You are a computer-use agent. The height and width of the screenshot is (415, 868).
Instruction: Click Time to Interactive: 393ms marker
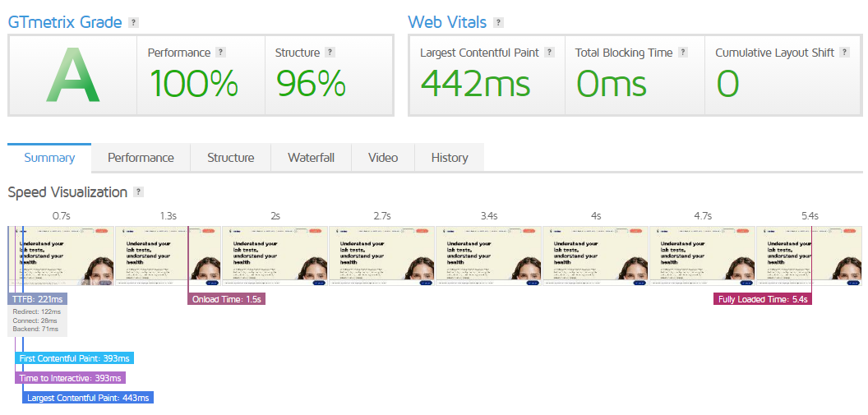coord(71,378)
